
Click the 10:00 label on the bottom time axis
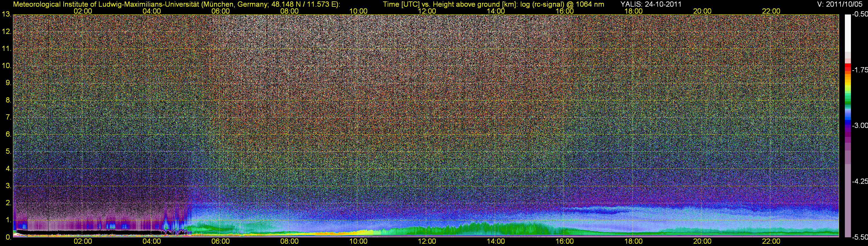tap(358, 242)
